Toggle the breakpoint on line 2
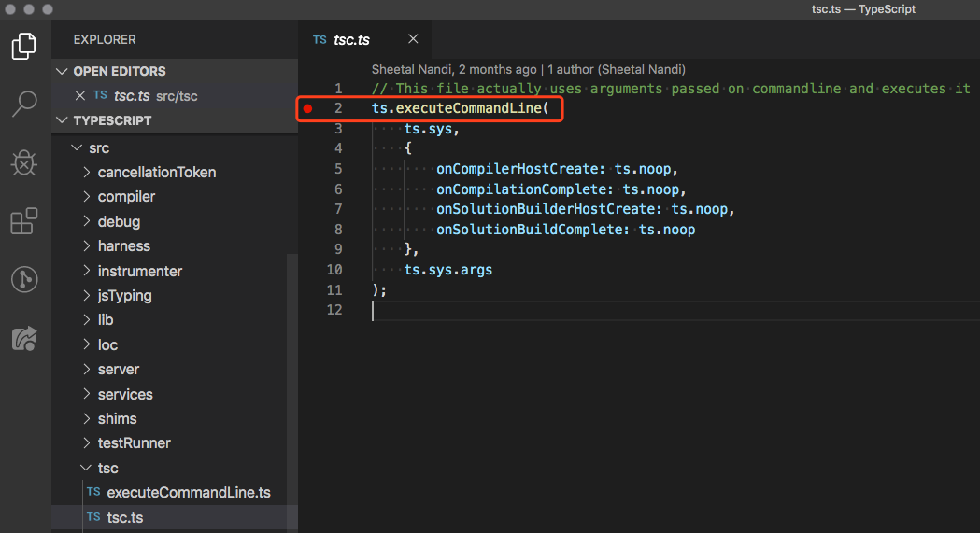The image size is (980, 533). [x=308, y=109]
